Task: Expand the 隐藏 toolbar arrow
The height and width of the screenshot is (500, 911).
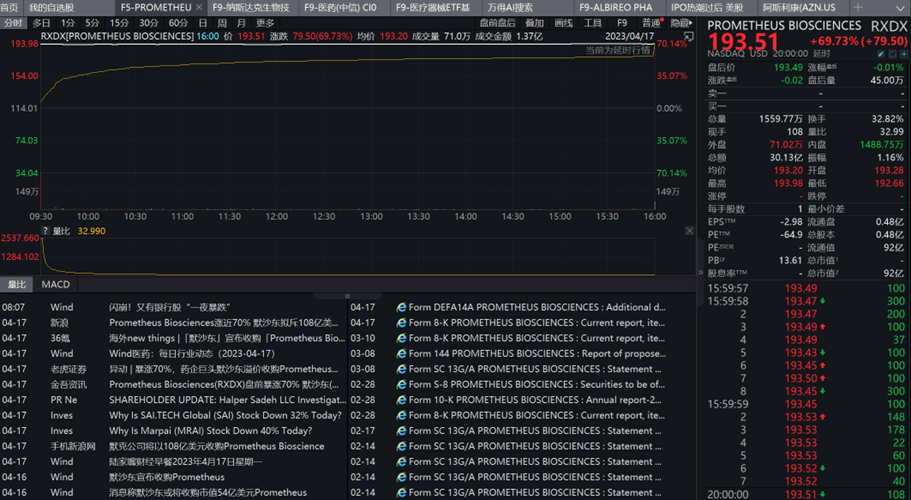Action: coord(690,23)
